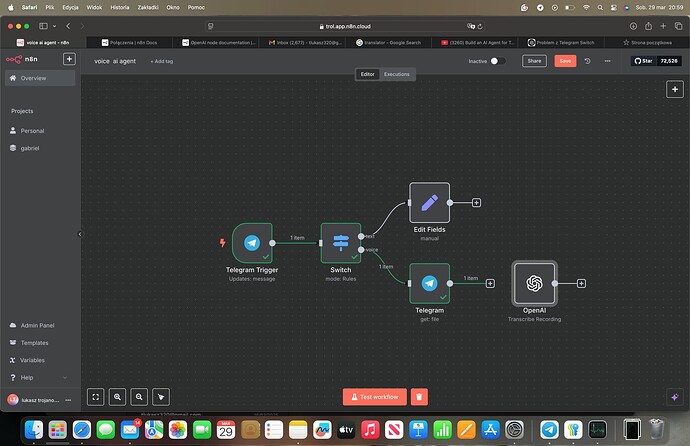Open the Widok menu
Screen dimensions: 690x446
[94, 7]
